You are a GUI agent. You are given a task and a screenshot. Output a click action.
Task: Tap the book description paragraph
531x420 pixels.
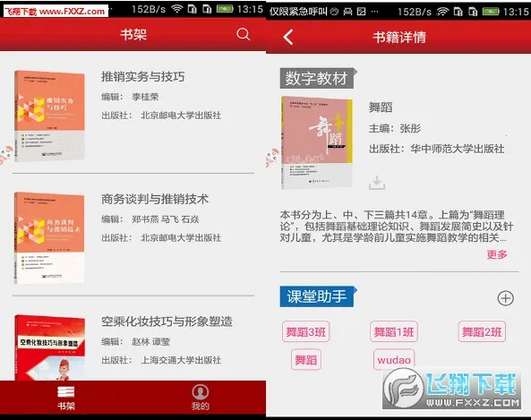[397, 226]
